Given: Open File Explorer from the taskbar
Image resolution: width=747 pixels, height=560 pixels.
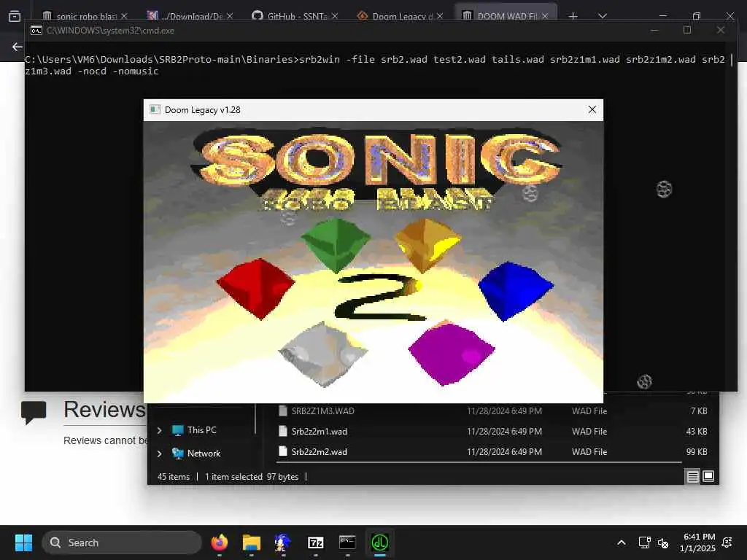Looking at the screenshot, I should (x=252, y=542).
